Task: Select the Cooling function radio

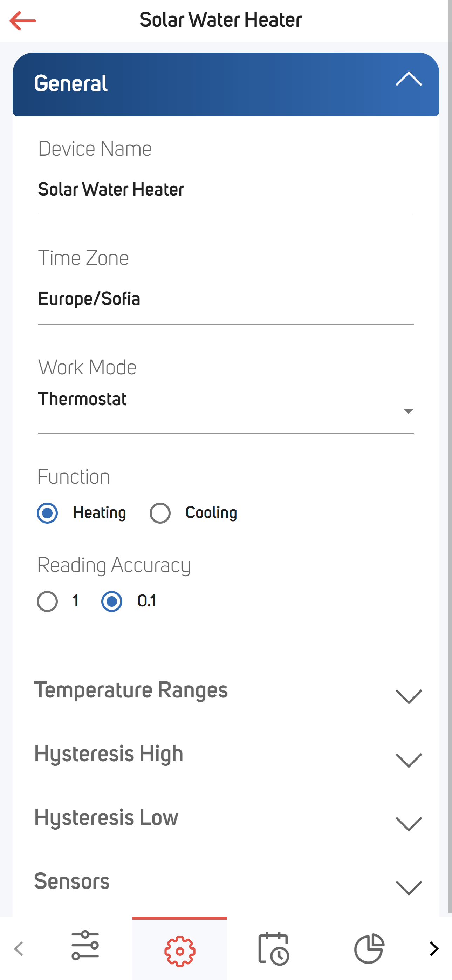Action: coord(160,513)
